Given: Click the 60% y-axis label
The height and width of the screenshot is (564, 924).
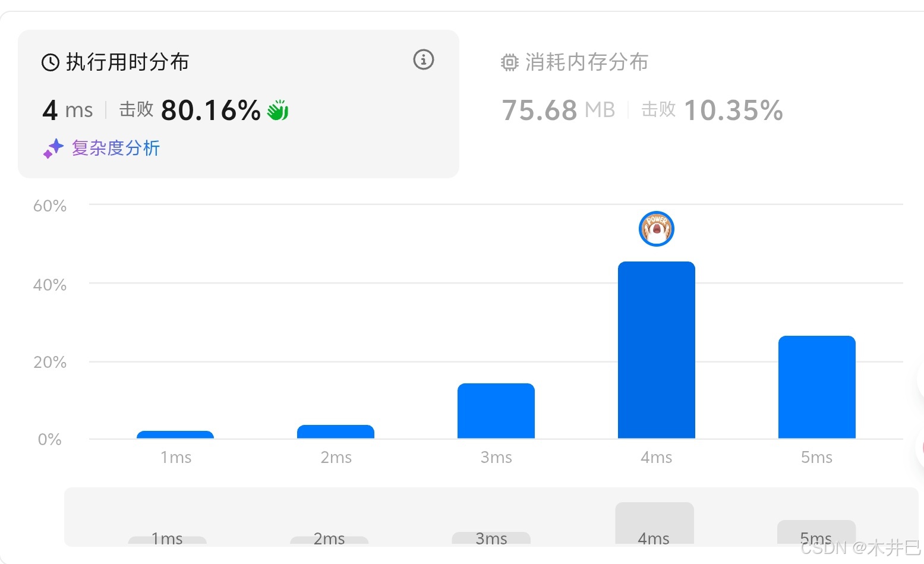Looking at the screenshot, I should point(50,206).
